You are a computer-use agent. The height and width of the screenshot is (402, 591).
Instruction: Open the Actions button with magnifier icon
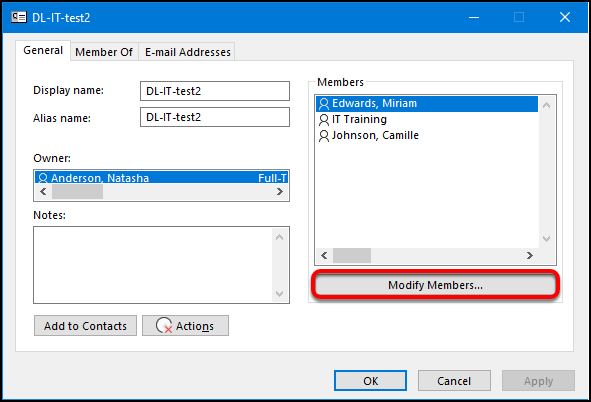click(x=185, y=326)
